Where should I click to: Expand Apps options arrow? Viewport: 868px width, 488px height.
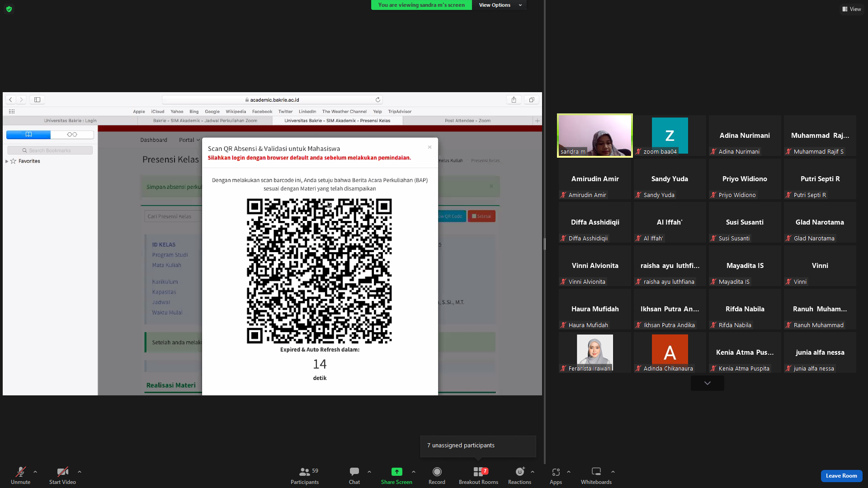tap(569, 472)
